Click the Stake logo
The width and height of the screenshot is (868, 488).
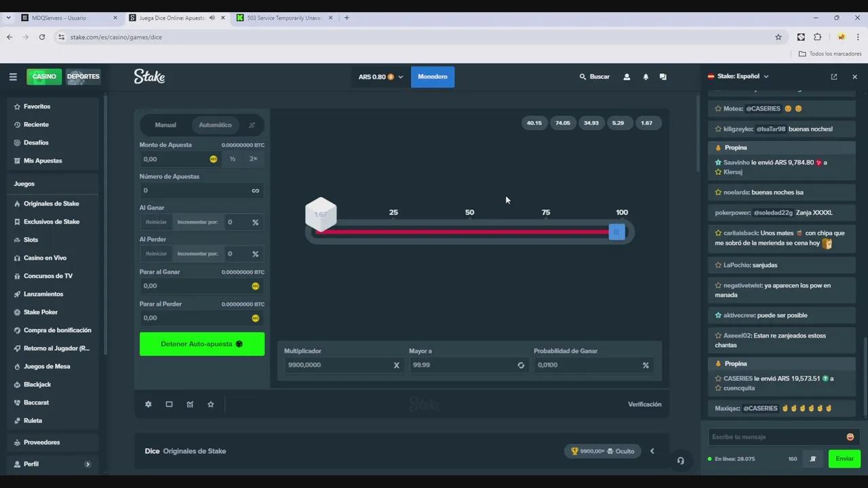[x=149, y=77]
